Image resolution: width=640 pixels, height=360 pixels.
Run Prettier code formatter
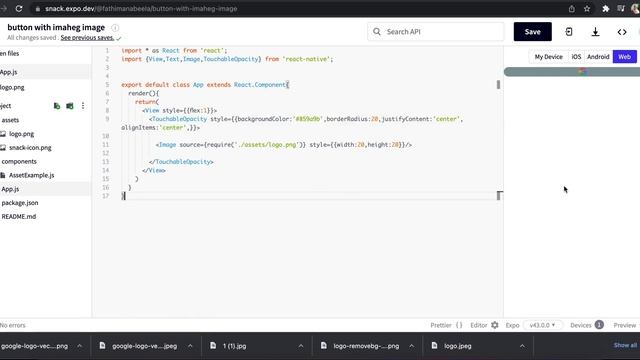[x=446, y=325]
